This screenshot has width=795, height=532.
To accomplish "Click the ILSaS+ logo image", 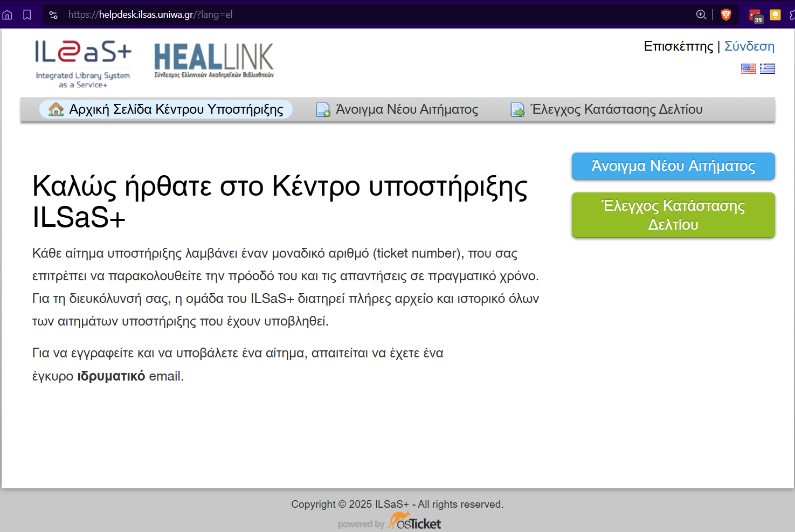I will (83, 64).
